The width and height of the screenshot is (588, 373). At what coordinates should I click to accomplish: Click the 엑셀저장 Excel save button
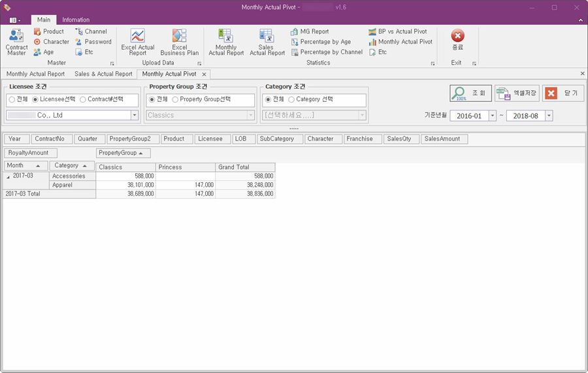(x=517, y=93)
